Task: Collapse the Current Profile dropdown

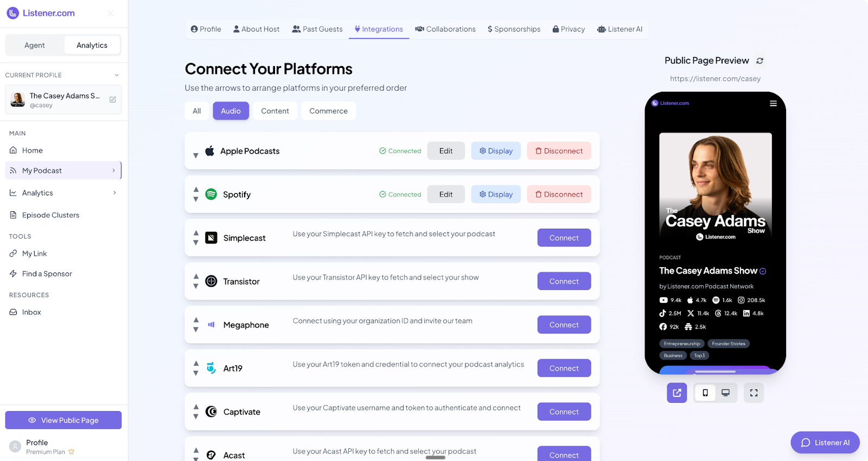Action: tap(117, 75)
